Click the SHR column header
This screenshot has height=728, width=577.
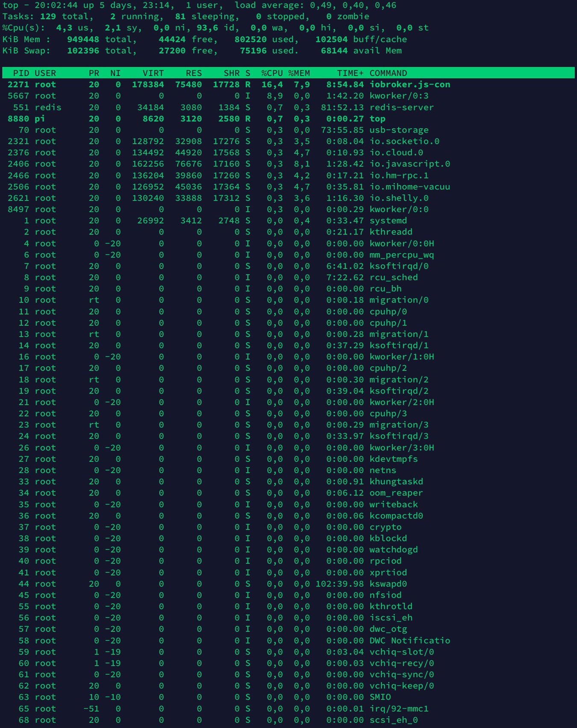coord(232,73)
